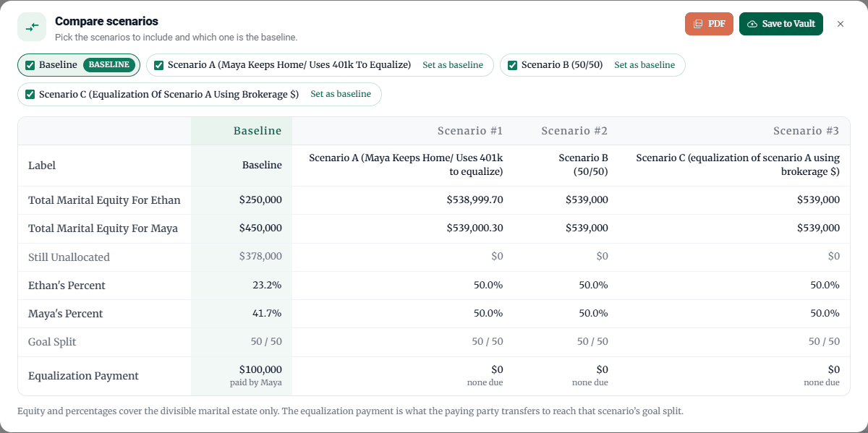Click the $378,000 still unallocated value
868x433 pixels.
click(x=260, y=257)
